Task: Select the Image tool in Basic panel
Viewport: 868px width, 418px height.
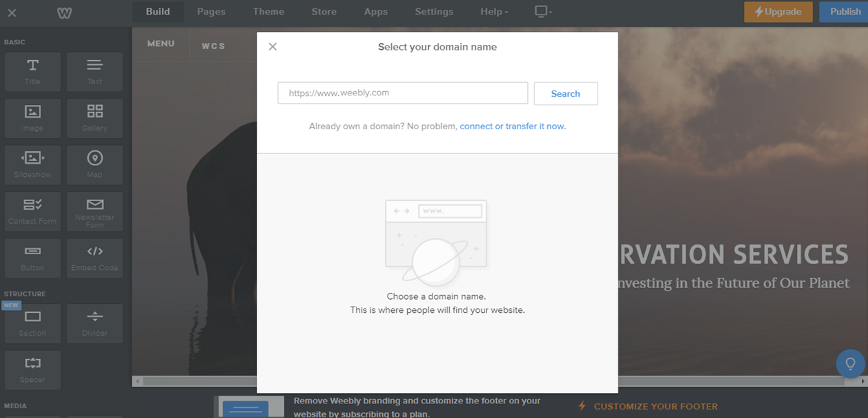Action: click(32, 117)
